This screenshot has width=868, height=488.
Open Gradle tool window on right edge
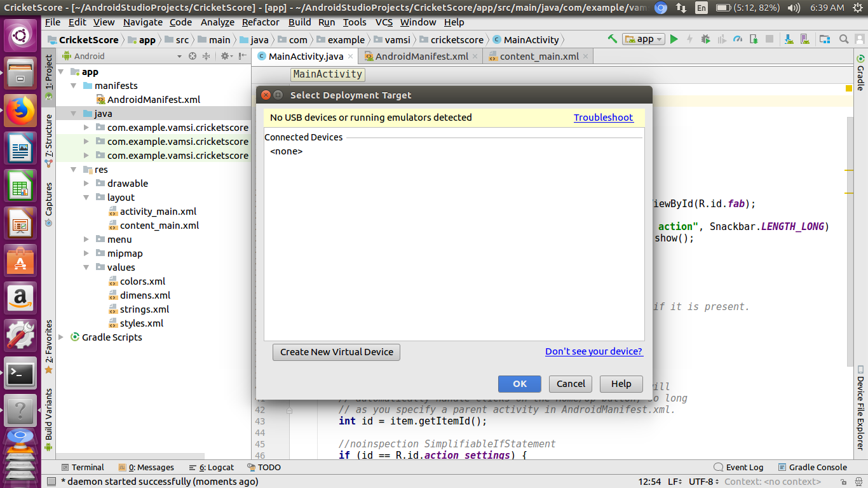(860, 72)
